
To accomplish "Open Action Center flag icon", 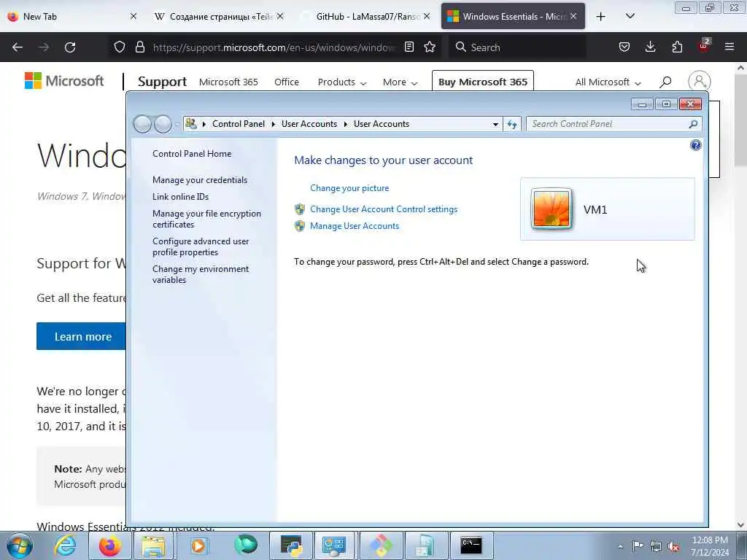I will pyautogui.click(x=638, y=545).
